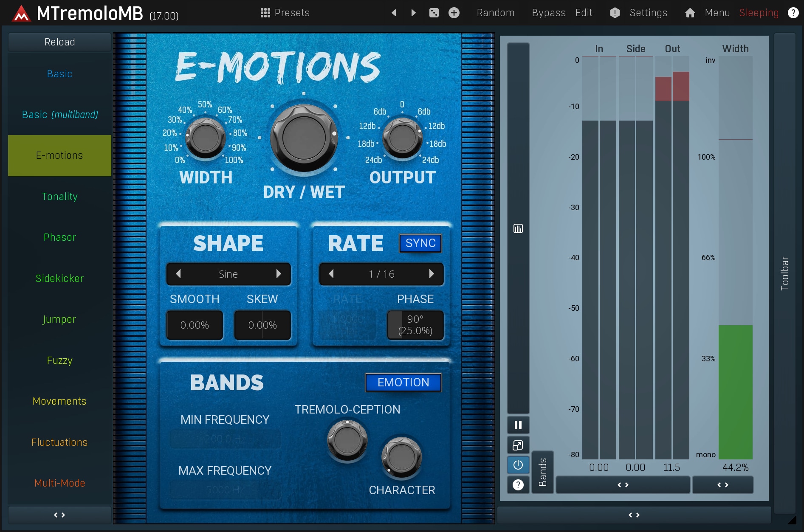Switch to the Tonality mode tab

click(x=59, y=197)
